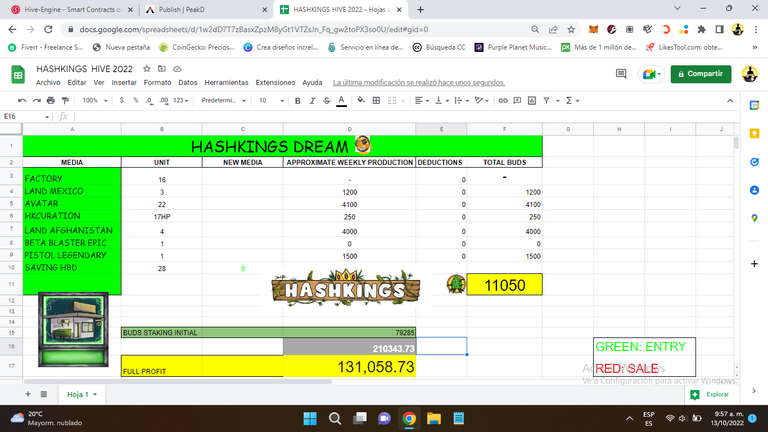Viewport: 768px width, 432px height.
Task: Select the Hoja 1 sheet tab
Action: coord(82,394)
